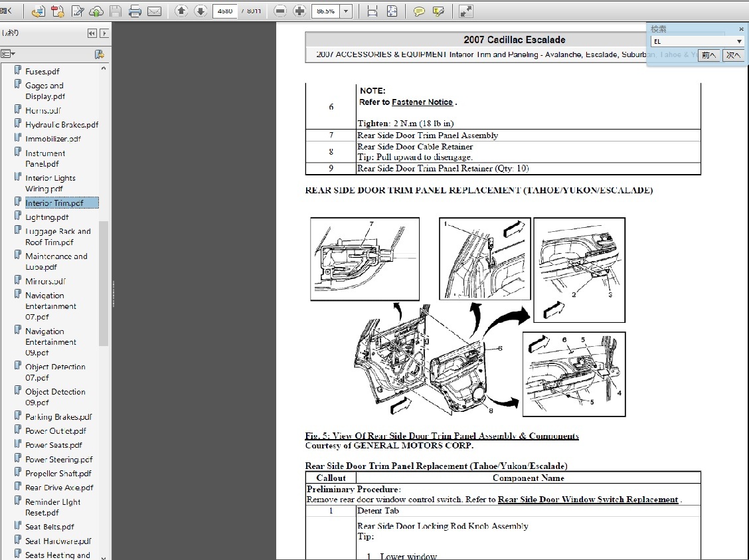
Task: Open the Fuses.pdf bookmark
Action: (x=42, y=71)
